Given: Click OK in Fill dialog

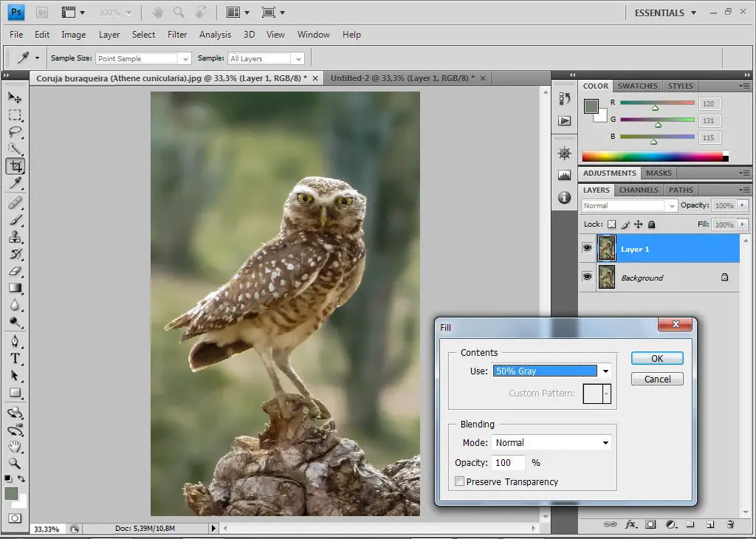Looking at the screenshot, I should tap(657, 358).
